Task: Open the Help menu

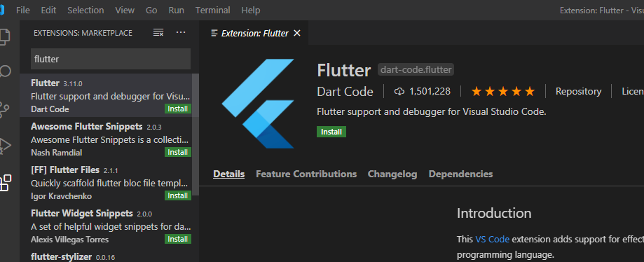Action: (251, 11)
